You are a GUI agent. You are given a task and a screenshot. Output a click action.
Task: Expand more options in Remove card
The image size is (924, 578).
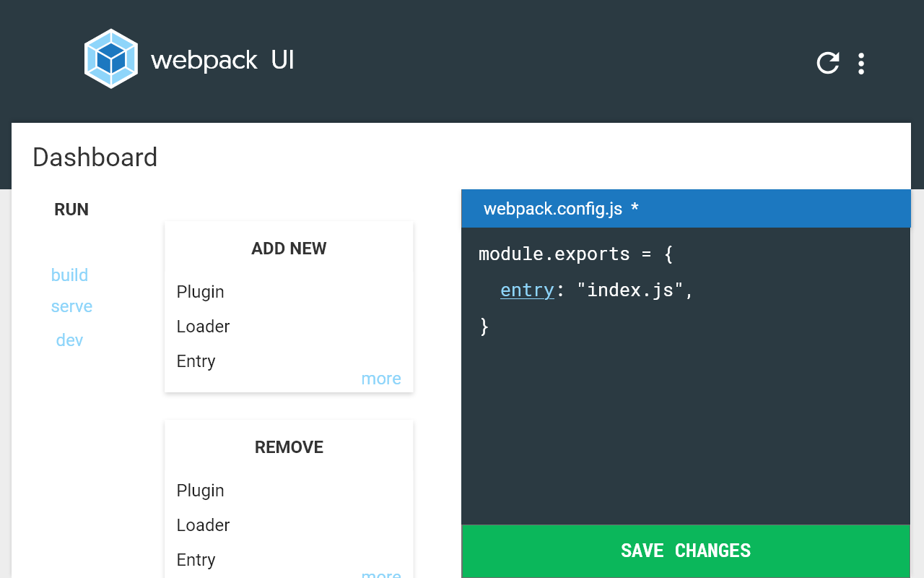coord(381,574)
